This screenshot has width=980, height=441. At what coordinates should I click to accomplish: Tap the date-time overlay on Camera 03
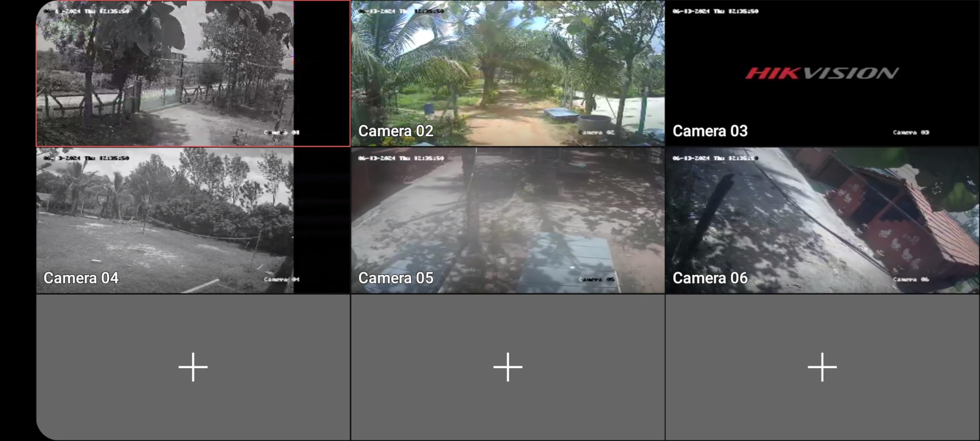pos(715,11)
